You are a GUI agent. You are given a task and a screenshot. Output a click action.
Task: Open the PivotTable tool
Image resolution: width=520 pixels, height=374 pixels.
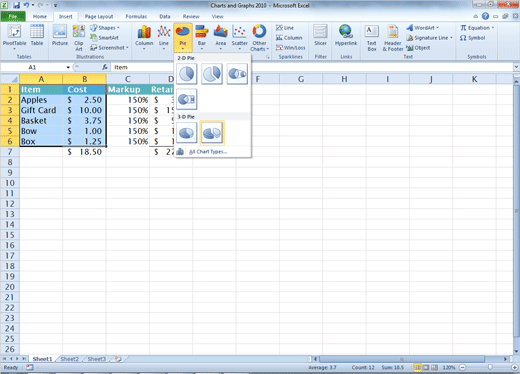click(x=14, y=37)
